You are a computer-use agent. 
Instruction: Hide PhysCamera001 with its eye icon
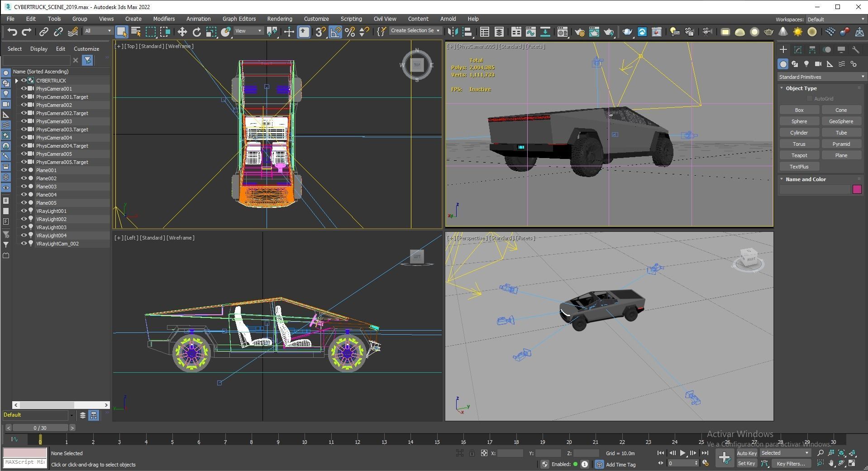click(x=24, y=89)
